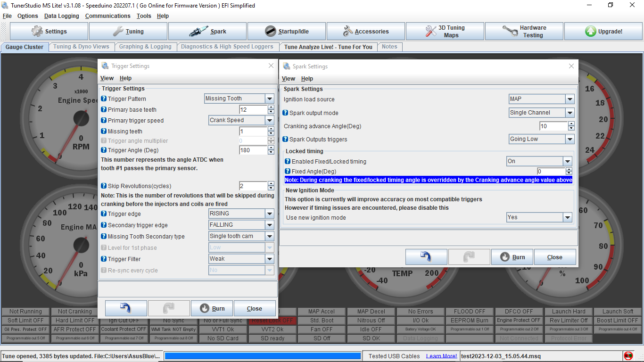Click the Skip Revolutions input field
The width and height of the screenshot is (644, 362).
[x=254, y=186]
